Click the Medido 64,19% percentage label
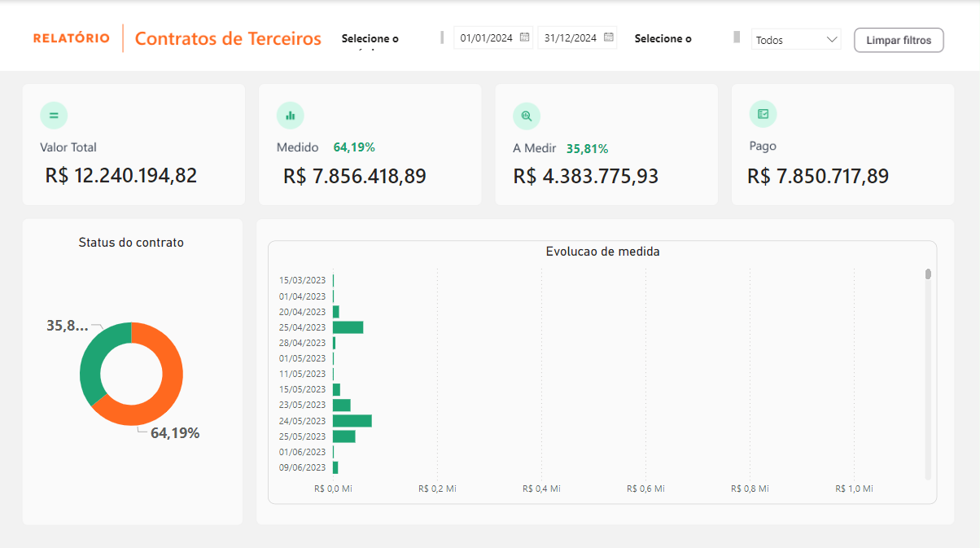 (353, 147)
